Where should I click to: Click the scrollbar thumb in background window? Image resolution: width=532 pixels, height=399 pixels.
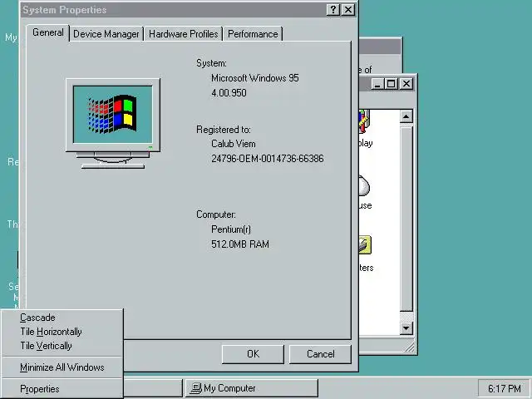pos(406,219)
